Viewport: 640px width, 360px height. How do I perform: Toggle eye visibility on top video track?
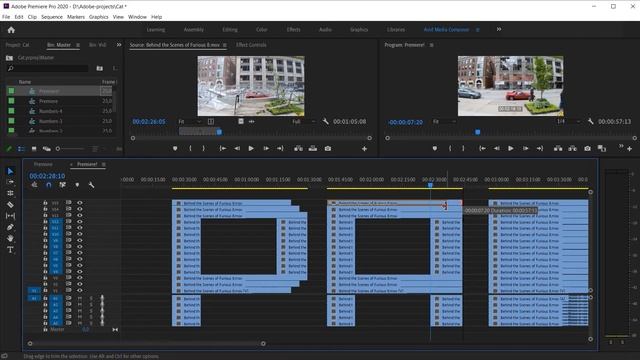(x=80, y=202)
